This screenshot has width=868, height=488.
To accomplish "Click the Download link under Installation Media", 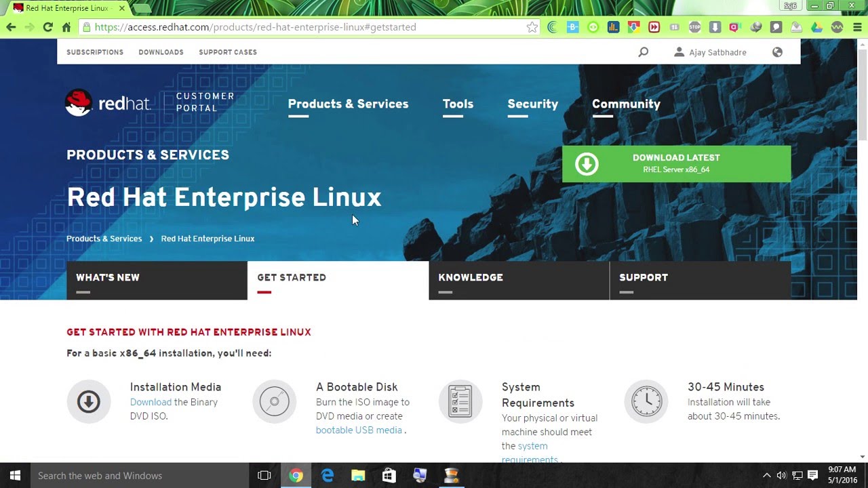I will 151,402.
